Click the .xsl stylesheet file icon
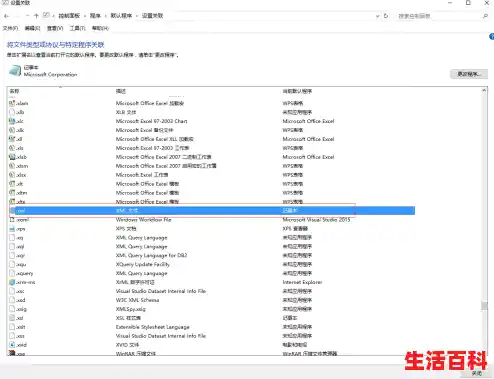This screenshot has width=494, height=379. pos(12,318)
